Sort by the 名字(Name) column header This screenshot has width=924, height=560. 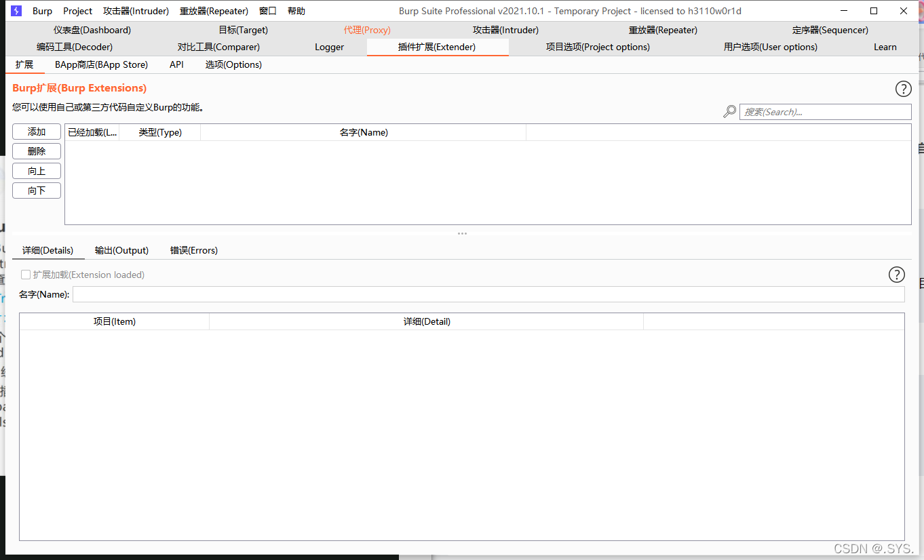point(364,132)
